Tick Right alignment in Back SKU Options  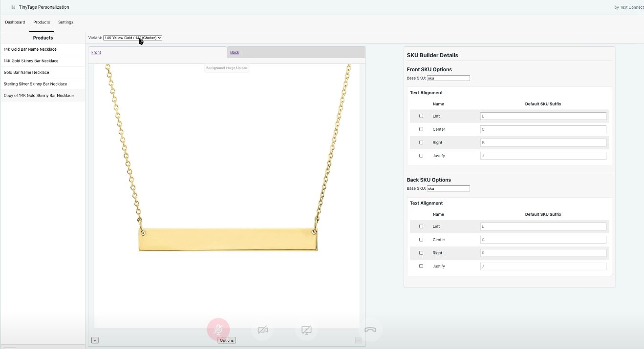(421, 253)
